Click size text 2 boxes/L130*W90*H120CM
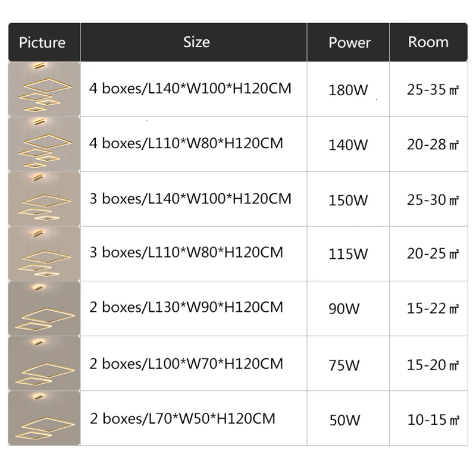The image size is (476, 476). tap(186, 308)
